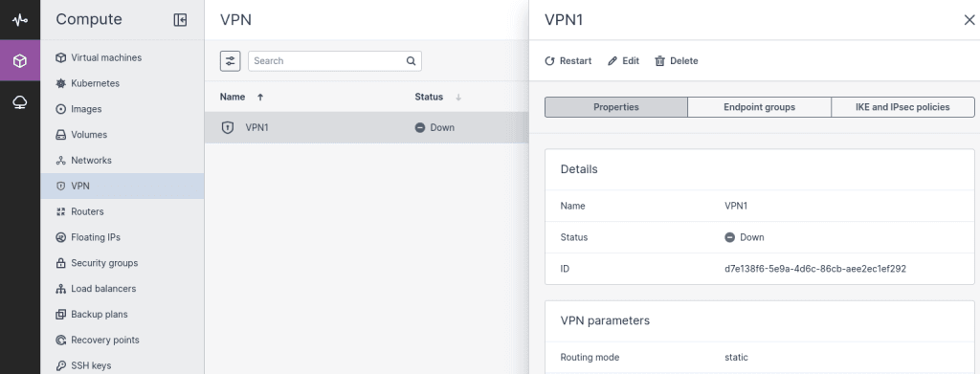Switch to IKE and IPsec policies tab
The height and width of the screenshot is (374, 980).
pyautogui.click(x=902, y=107)
